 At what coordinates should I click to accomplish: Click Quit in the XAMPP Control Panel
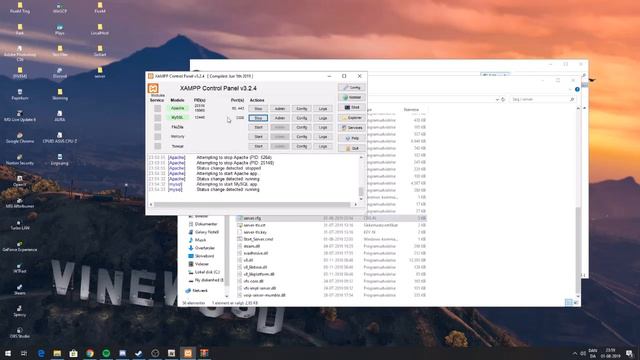pyautogui.click(x=351, y=148)
